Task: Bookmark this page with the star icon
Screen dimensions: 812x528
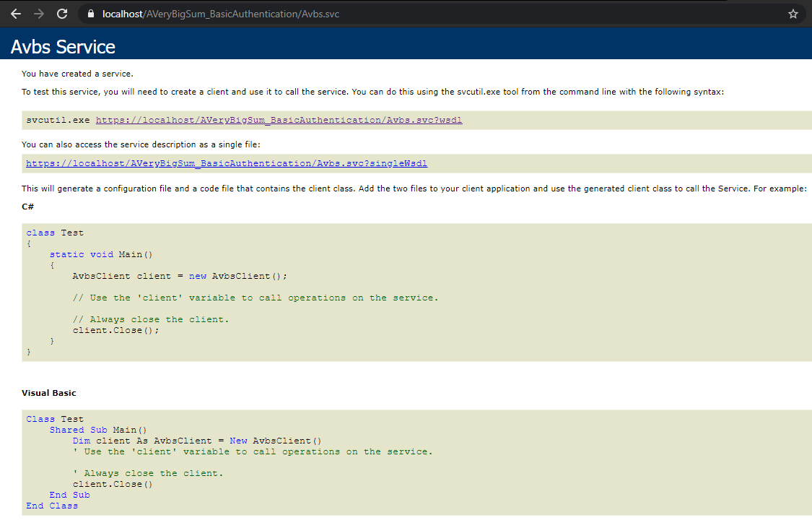Action: tap(793, 14)
